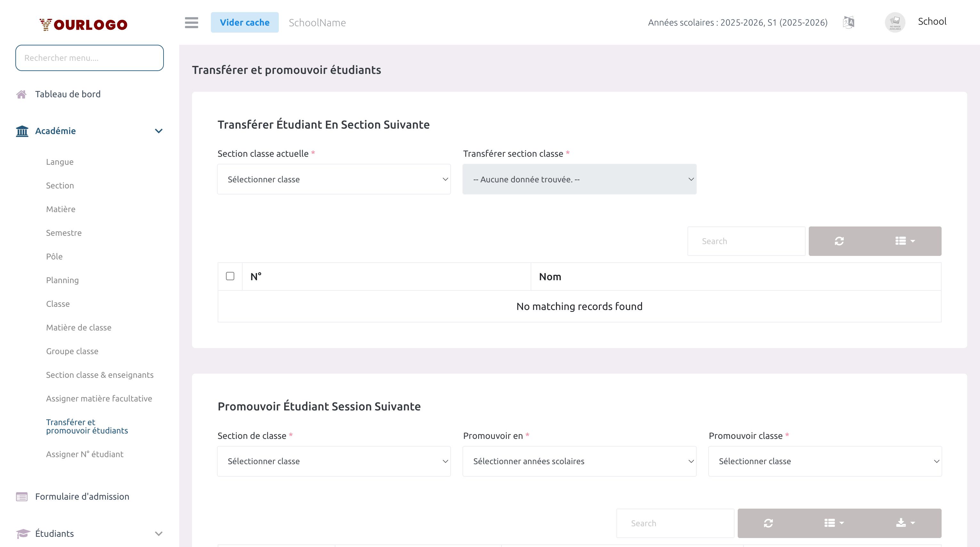Click the Vider cache button
Viewport: 980px width, 547px height.
click(x=244, y=22)
